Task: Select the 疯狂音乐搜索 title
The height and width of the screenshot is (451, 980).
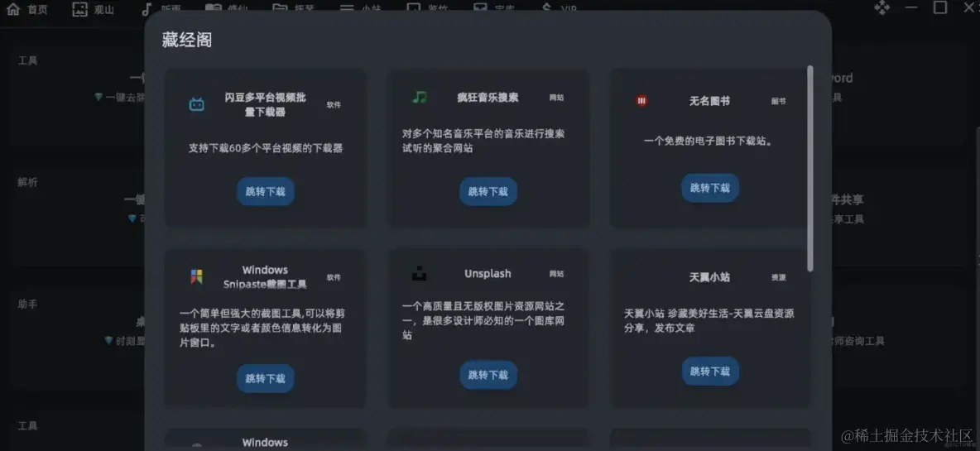Action: click(488, 98)
